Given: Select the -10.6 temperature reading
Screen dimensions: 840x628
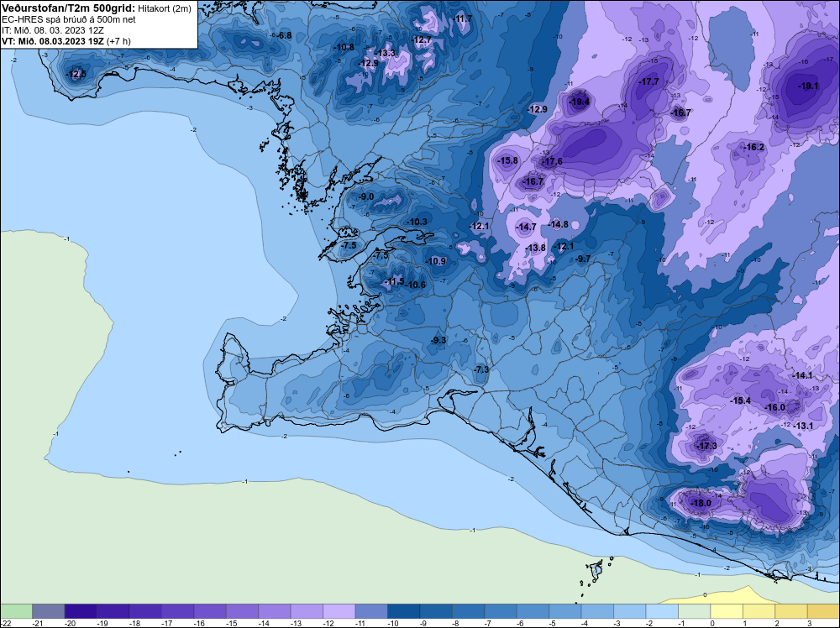Looking at the screenshot, I should point(416,285).
